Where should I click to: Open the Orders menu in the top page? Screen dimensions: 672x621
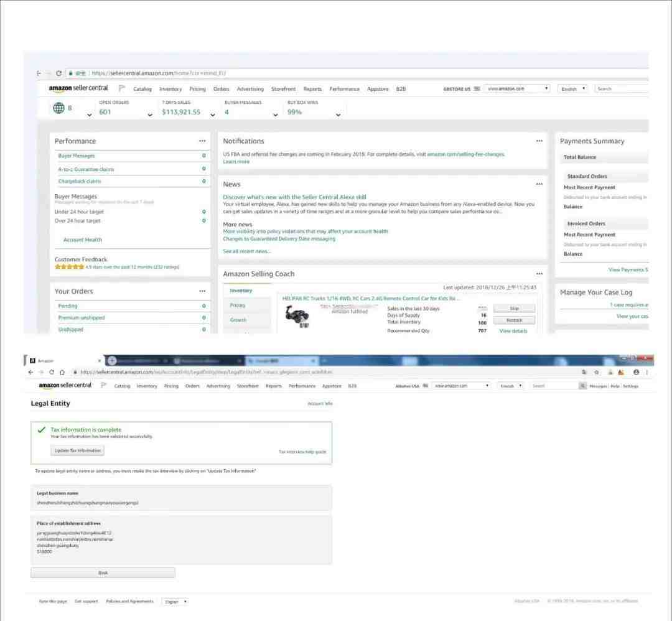tap(221, 89)
